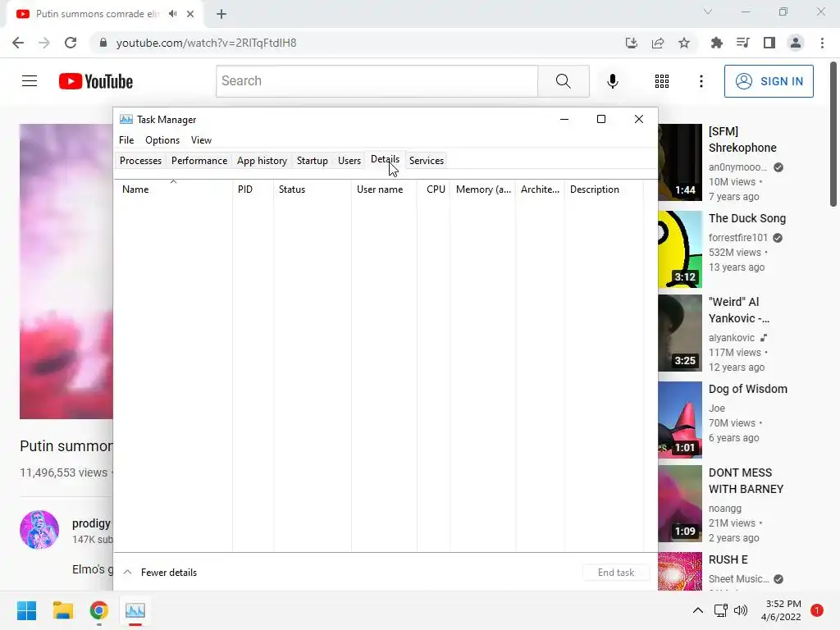Select the Details tab
The image size is (840, 630).
pyautogui.click(x=386, y=160)
